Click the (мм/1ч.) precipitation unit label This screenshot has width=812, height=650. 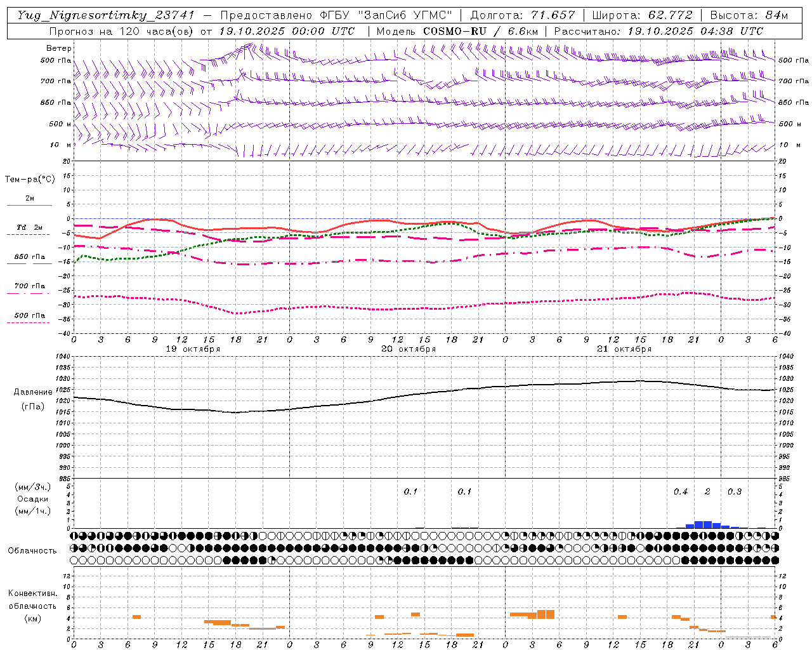(x=33, y=511)
